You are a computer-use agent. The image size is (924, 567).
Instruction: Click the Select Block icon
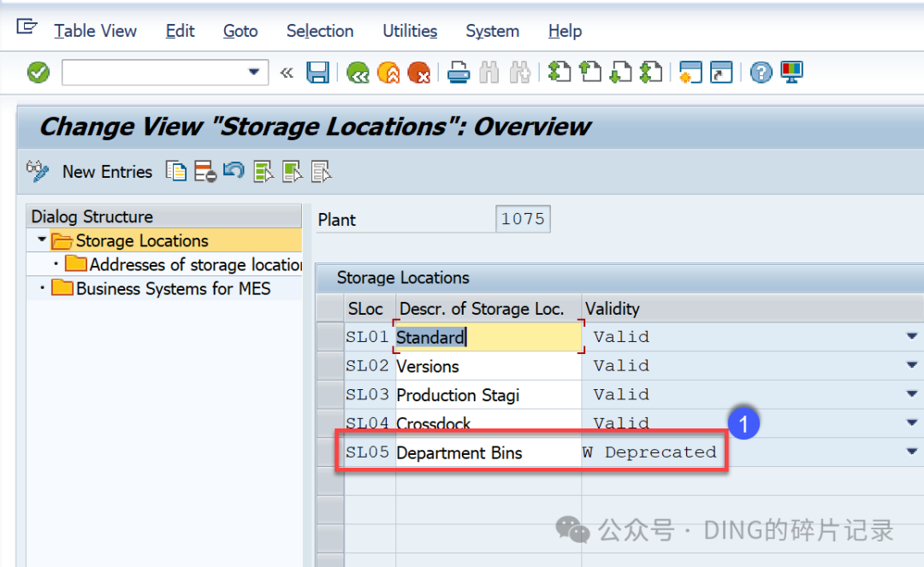point(292,171)
